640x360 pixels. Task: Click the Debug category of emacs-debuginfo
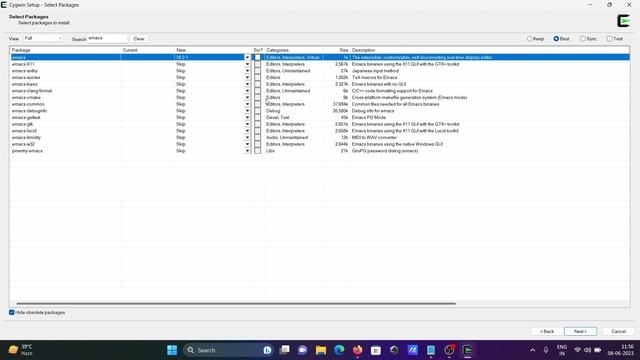(x=273, y=111)
